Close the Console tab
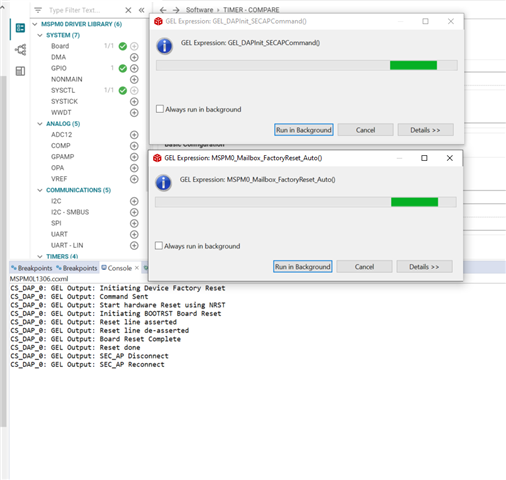 pos(137,268)
